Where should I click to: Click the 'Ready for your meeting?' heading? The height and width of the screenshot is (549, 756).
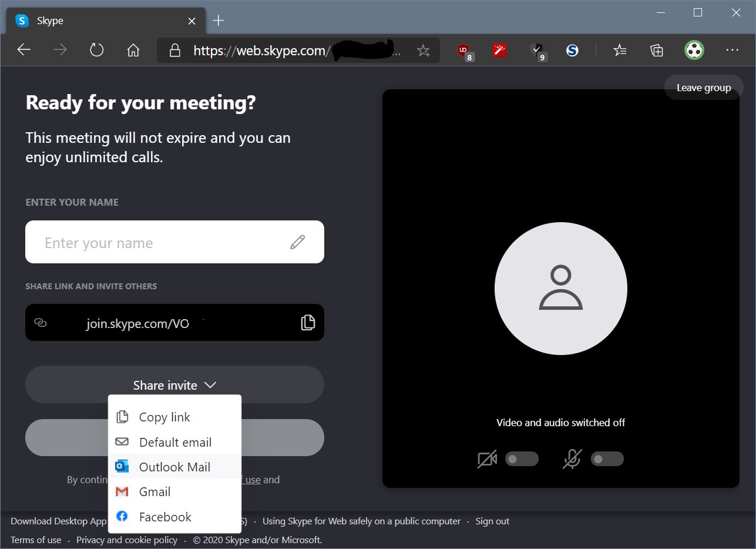[141, 103]
